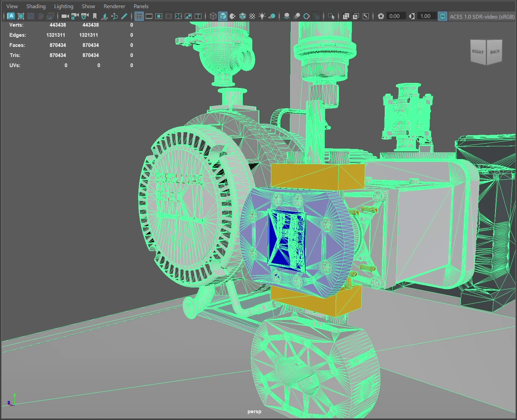The width and height of the screenshot is (517, 420).
Task: Click the Show menu in the viewport
Action: [x=88, y=6]
